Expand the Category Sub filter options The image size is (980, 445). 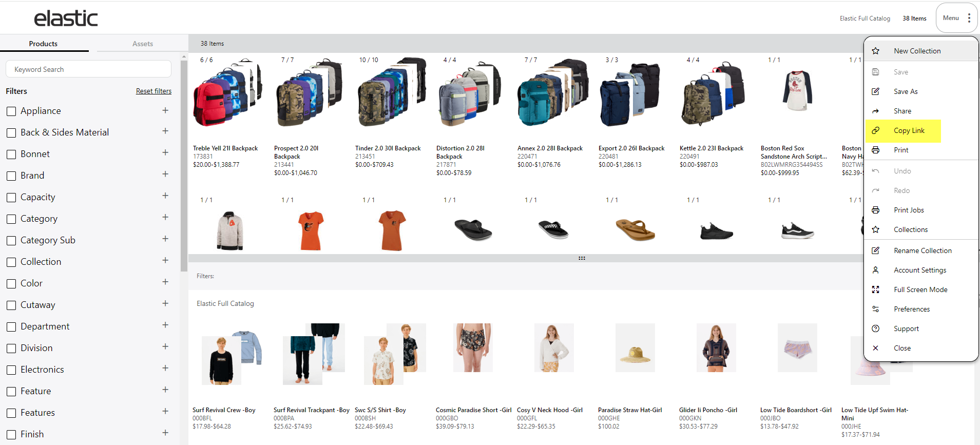[165, 239]
